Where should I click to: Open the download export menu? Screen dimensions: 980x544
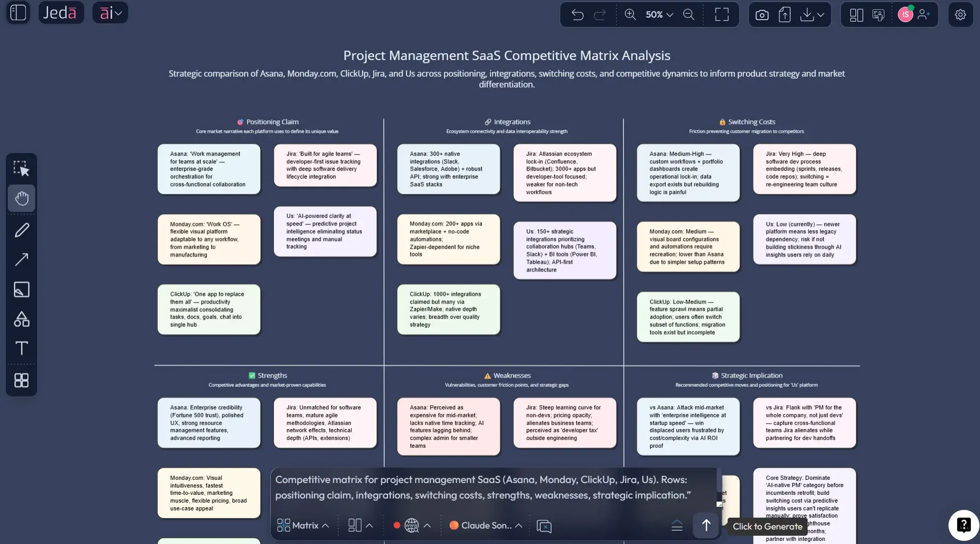click(x=812, y=14)
